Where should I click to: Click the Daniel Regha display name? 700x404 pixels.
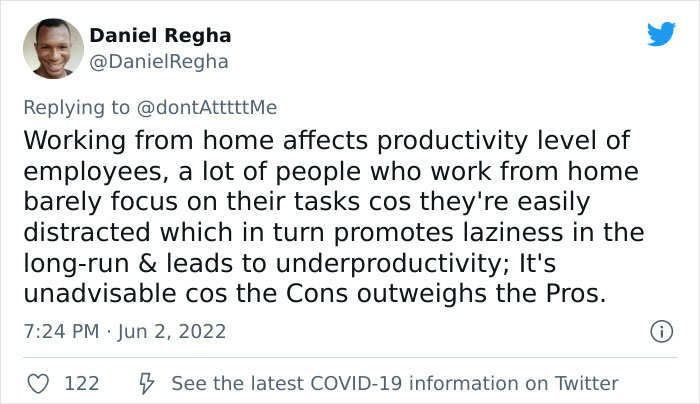160,35
